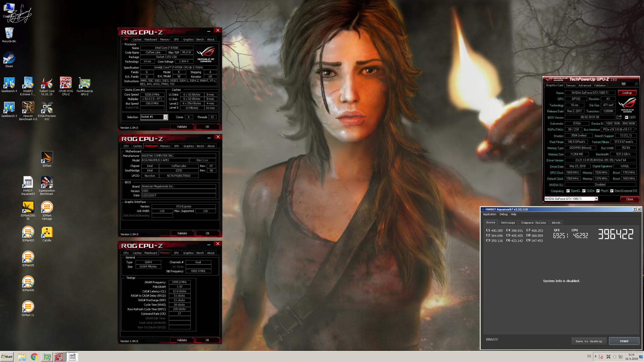Image resolution: width=644 pixels, height=362 pixels.
Task: Launch 3DMark Vantage shortcut
Action: click(x=47, y=211)
